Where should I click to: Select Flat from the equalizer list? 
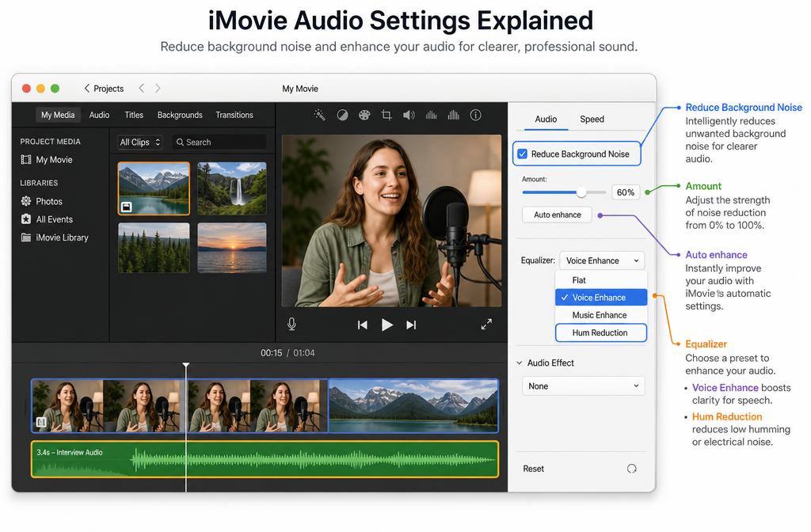tap(601, 280)
